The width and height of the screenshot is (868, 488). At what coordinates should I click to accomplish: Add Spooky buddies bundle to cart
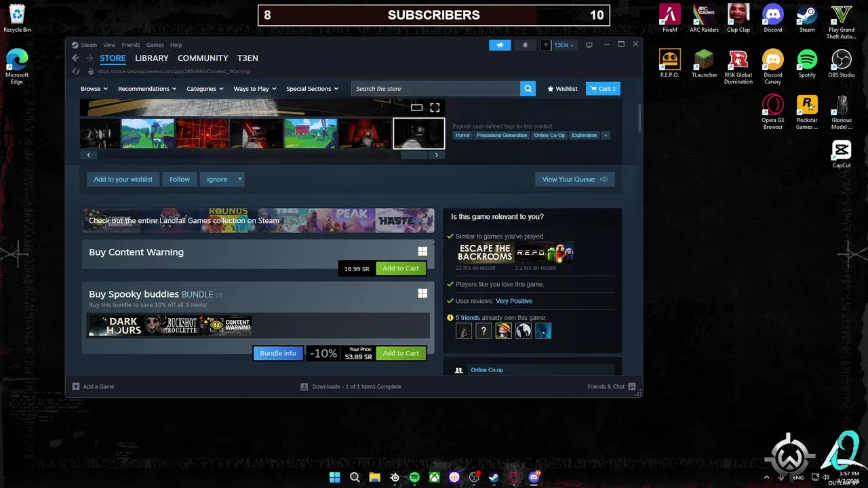point(401,353)
